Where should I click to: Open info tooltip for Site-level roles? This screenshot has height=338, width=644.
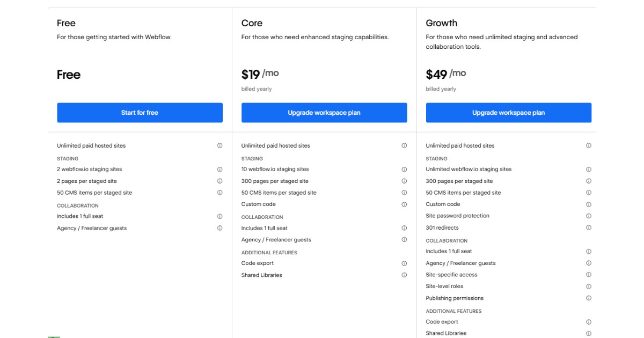(x=589, y=286)
